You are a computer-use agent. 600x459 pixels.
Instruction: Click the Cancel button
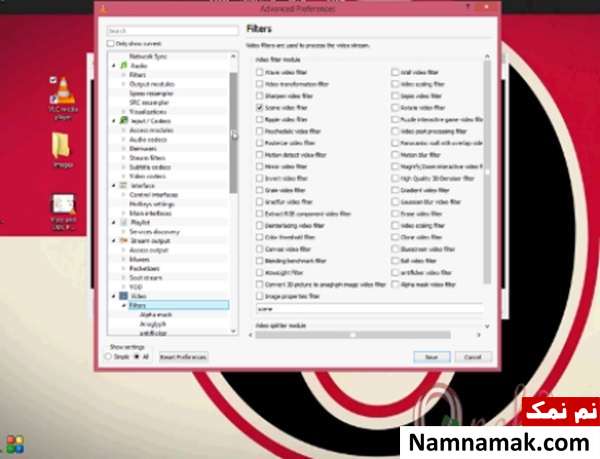click(x=473, y=357)
